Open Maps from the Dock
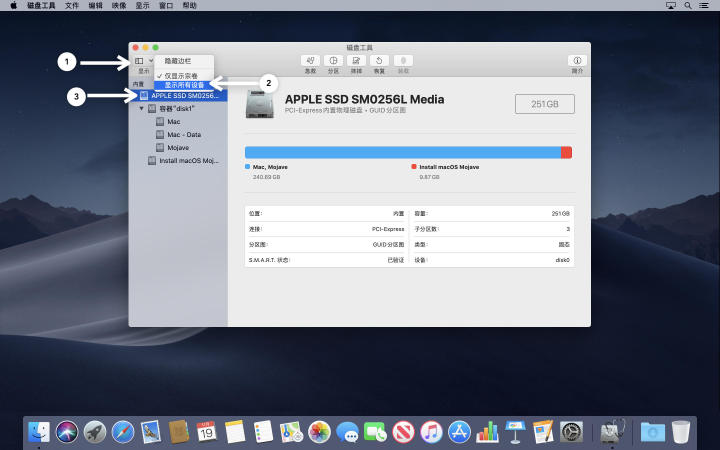 click(x=291, y=432)
